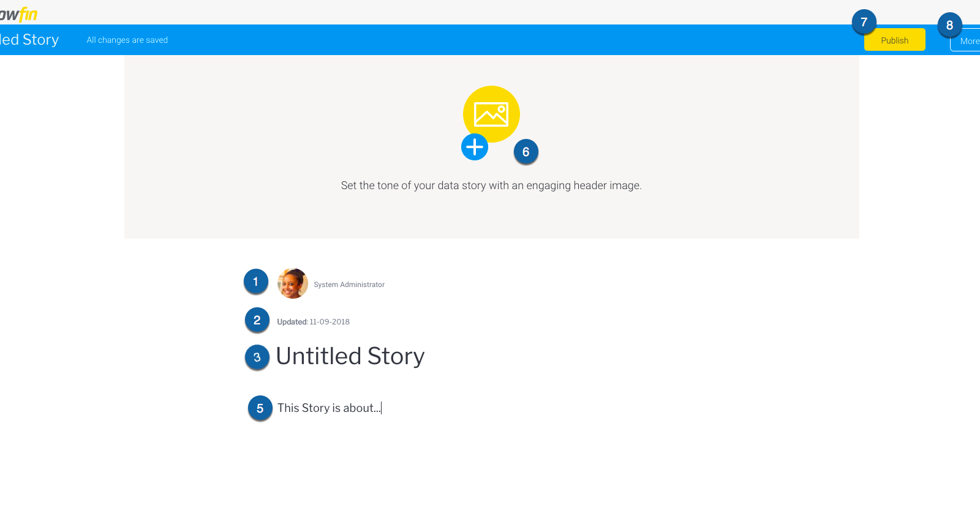Click numbered marker 5 badge
The image size is (980, 527).
(x=260, y=408)
